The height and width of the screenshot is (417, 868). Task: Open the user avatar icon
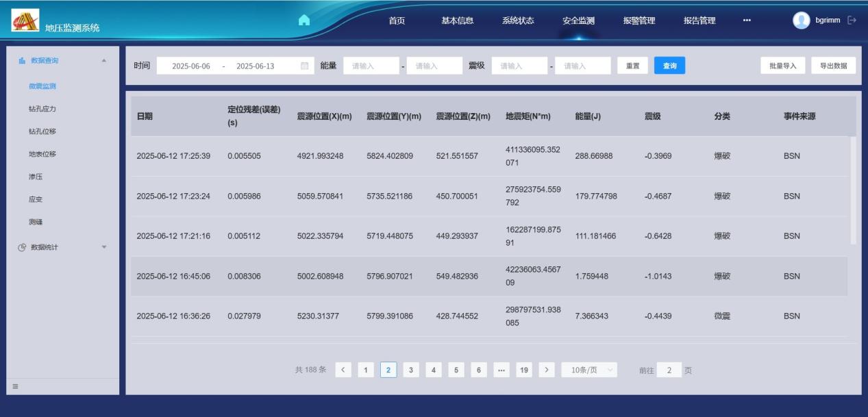(x=801, y=21)
